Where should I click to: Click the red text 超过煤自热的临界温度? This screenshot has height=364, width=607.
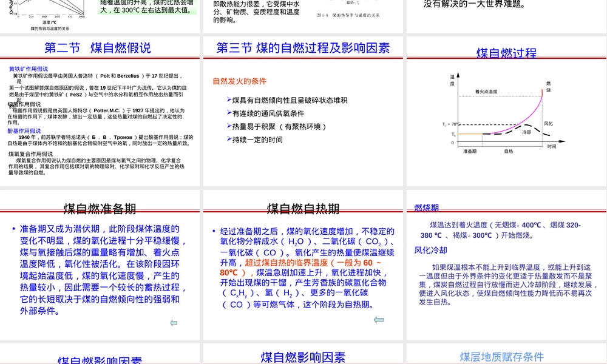click(286, 263)
